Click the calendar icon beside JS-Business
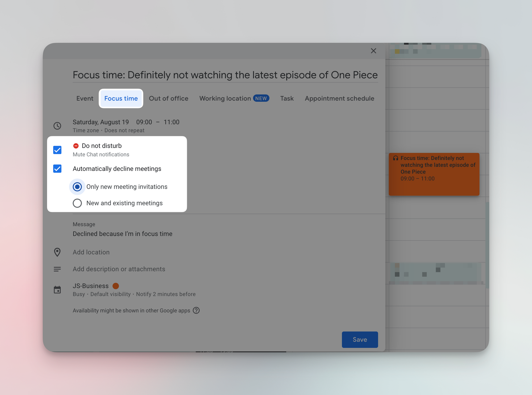Screen dimensions: 532x395 click(x=57, y=290)
